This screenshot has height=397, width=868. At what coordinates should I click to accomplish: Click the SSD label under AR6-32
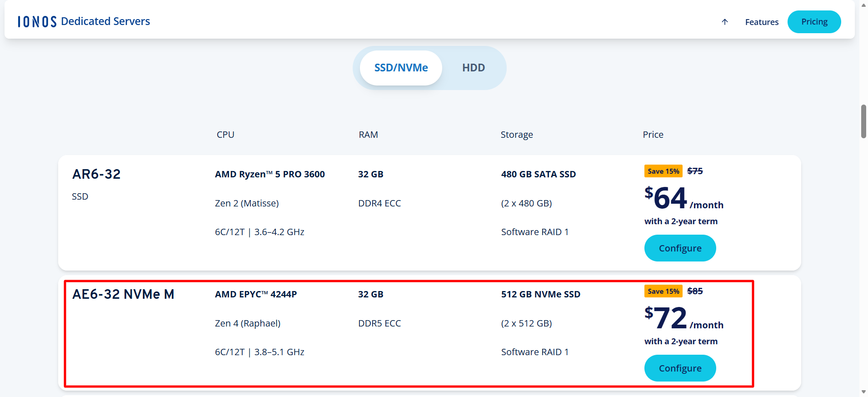coord(80,196)
